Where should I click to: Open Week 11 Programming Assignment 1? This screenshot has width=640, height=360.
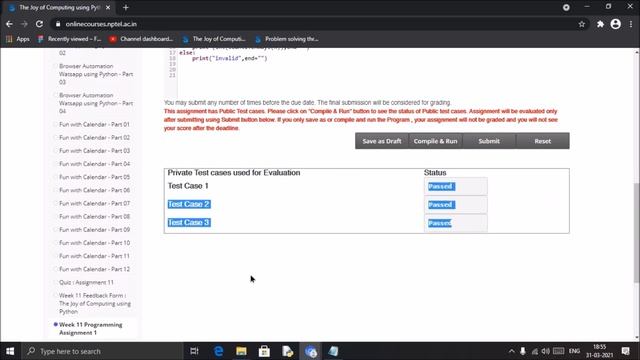[x=91, y=329]
